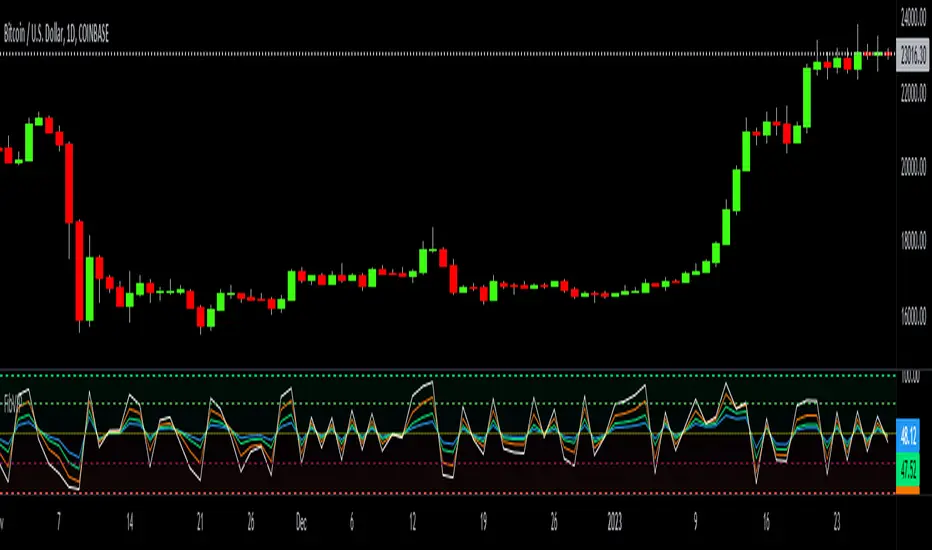Click the 21 date label on time axis
Viewport: 932px width, 550px height.
(200, 523)
